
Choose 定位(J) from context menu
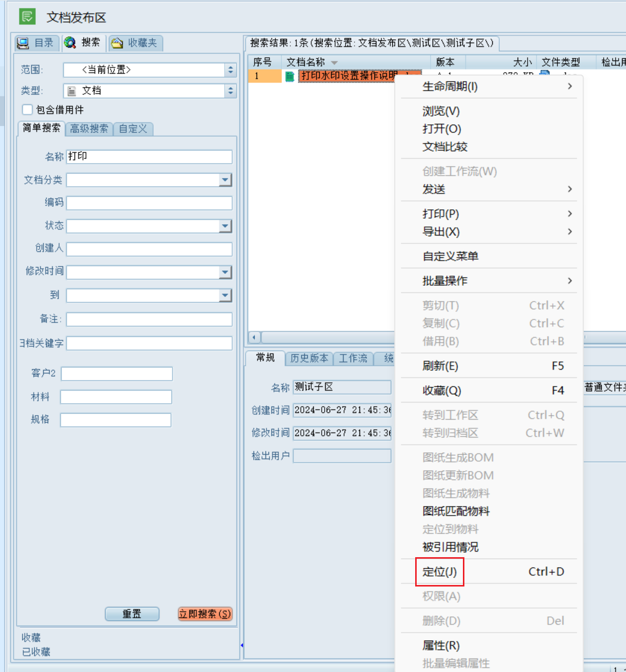[x=489, y=572]
